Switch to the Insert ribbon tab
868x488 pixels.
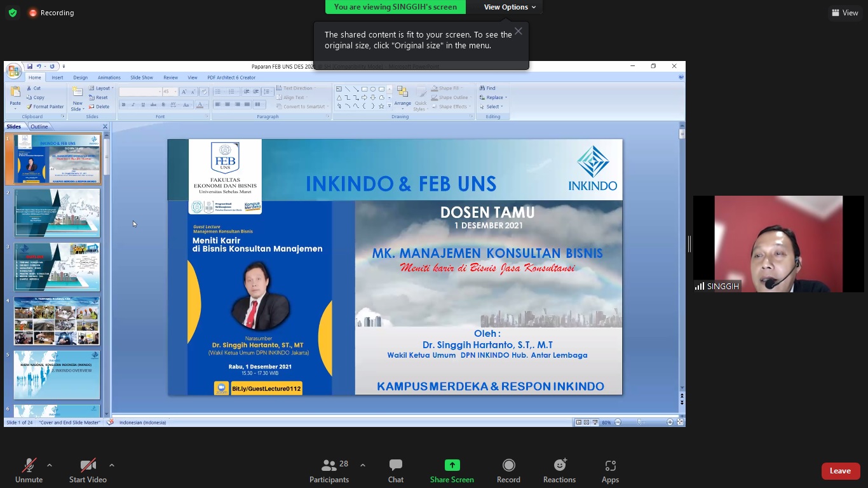coord(57,78)
